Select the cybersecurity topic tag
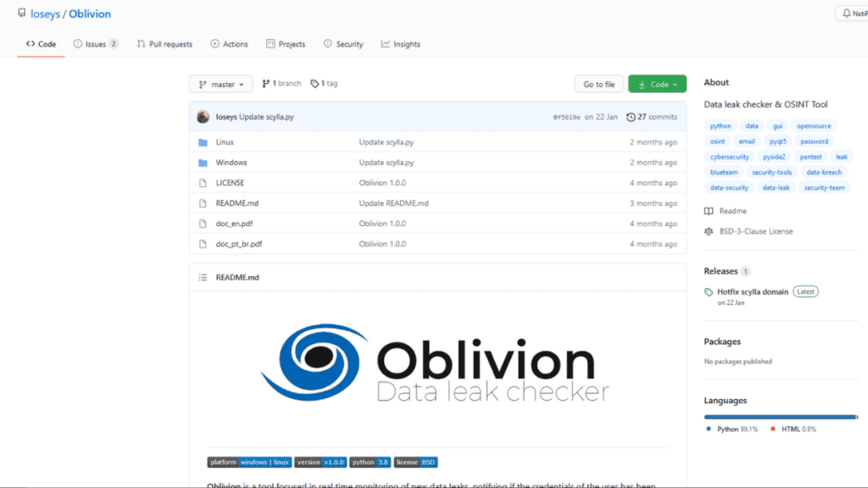The image size is (868, 488). 730,157
